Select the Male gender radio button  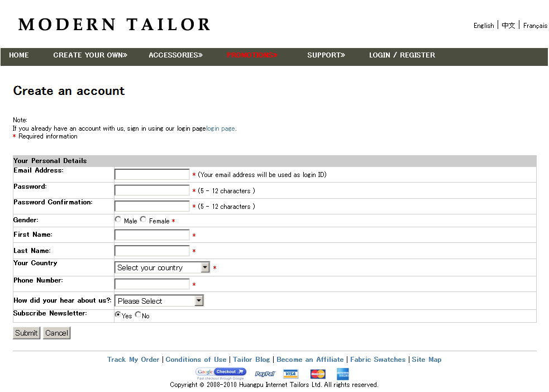[118, 219]
